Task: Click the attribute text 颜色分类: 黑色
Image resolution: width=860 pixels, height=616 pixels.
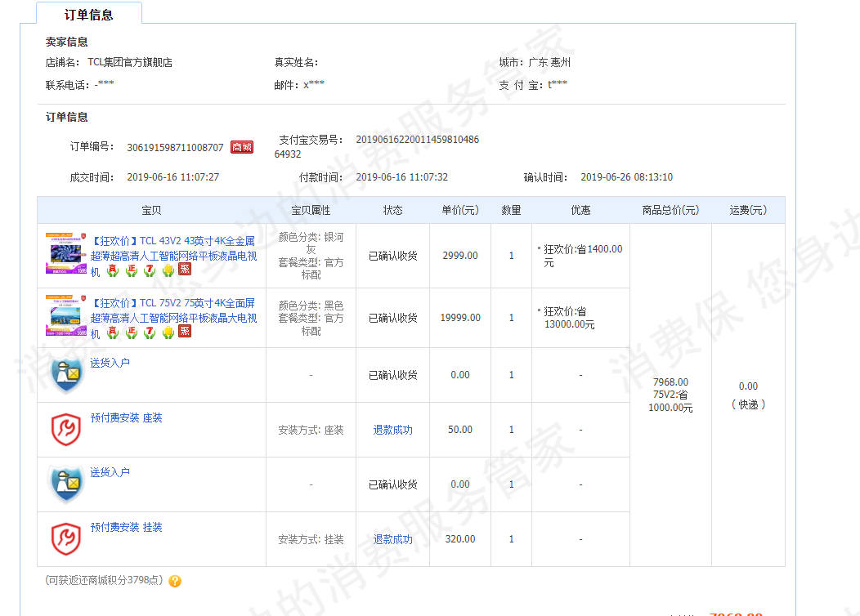Action: click(311, 306)
